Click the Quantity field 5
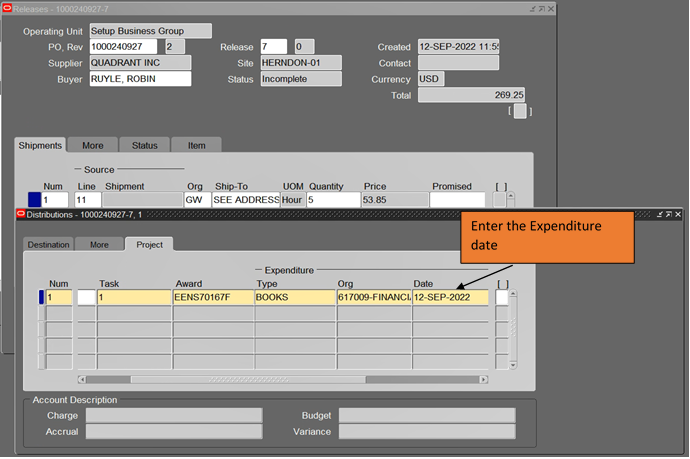Image resolution: width=690 pixels, height=459 pixels. click(334, 199)
